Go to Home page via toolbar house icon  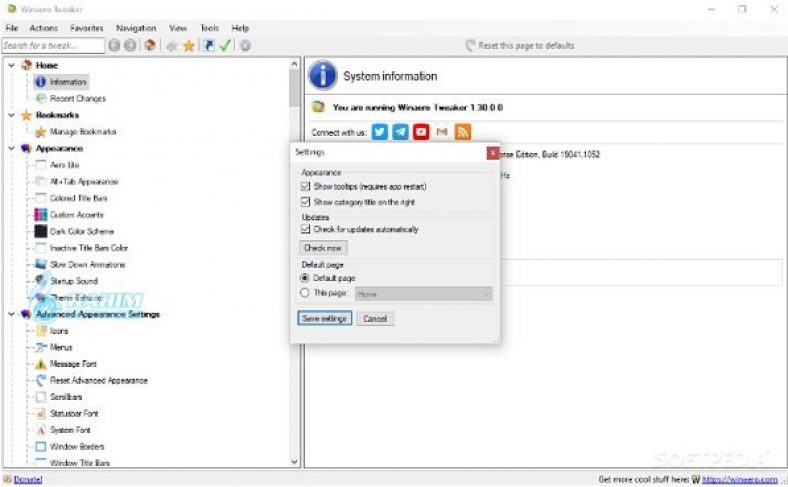coord(150,46)
